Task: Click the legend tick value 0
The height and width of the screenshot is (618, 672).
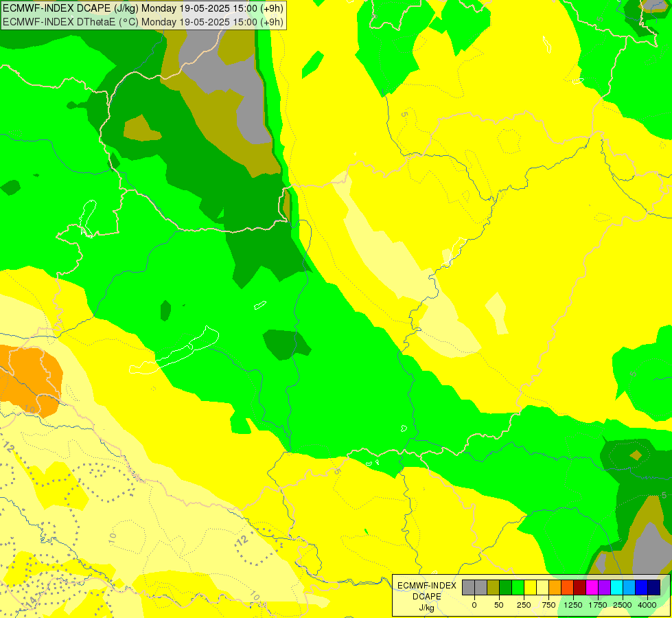Action: [474, 605]
